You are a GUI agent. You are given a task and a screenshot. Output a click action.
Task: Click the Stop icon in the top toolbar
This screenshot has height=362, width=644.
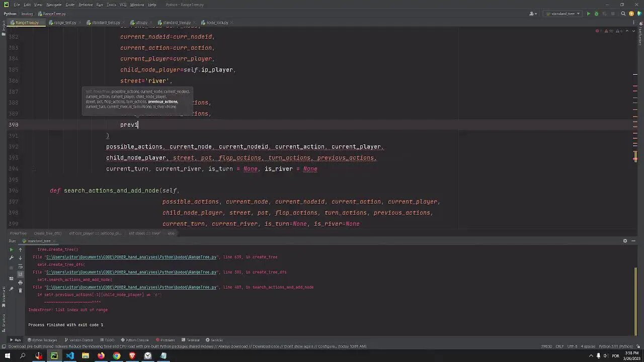(x=612, y=14)
